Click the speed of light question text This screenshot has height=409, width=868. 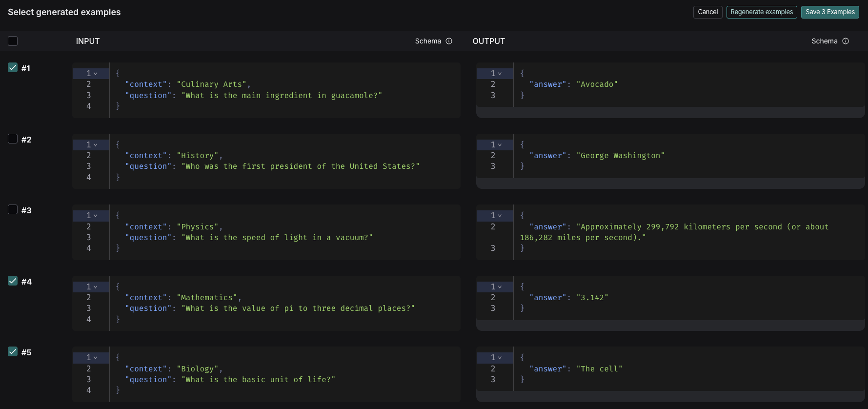click(x=277, y=238)
